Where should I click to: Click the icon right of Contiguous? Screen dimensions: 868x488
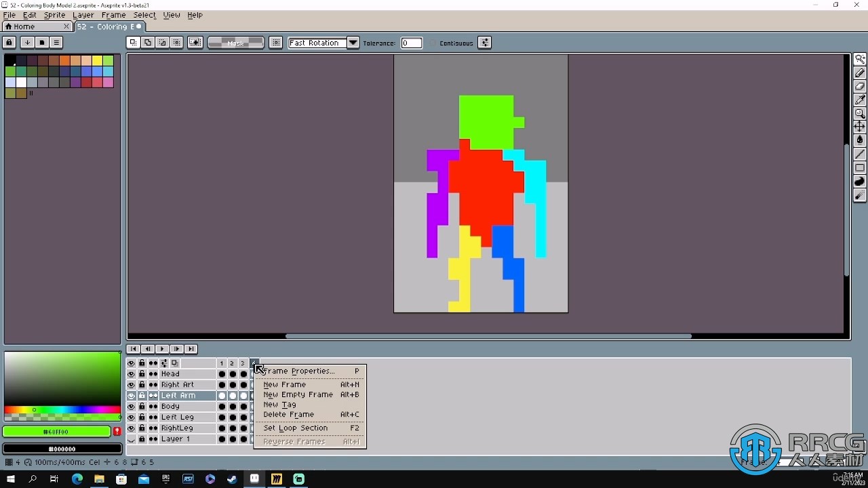click(x=484, y=43)
